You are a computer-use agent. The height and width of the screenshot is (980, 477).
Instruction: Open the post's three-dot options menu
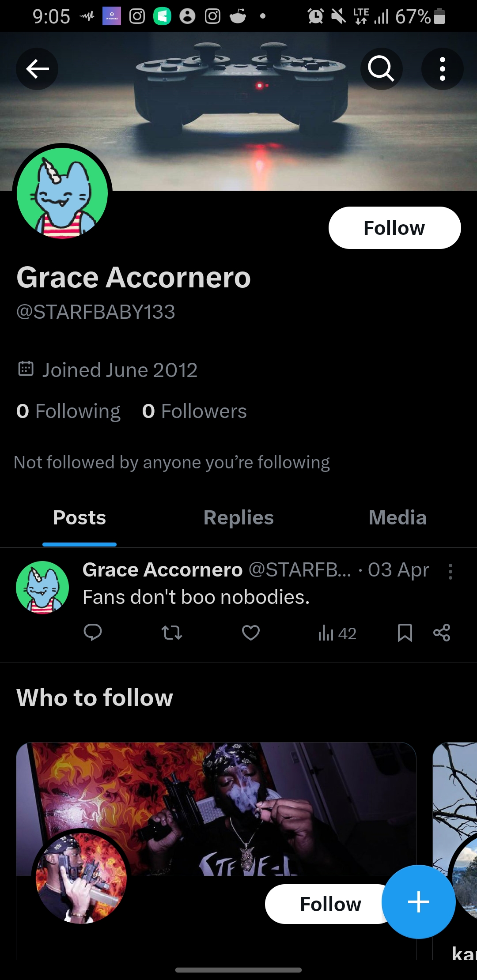coord(450,571)
